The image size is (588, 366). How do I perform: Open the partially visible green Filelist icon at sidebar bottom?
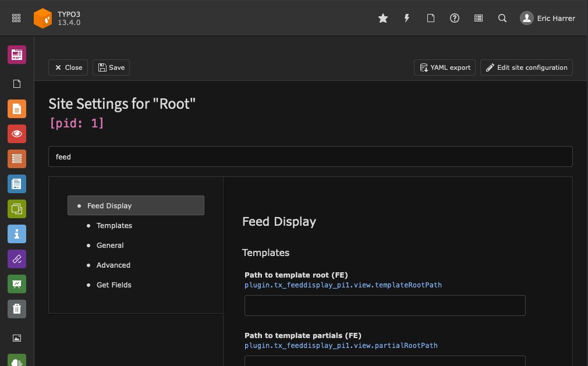click(x=17, y=360)
